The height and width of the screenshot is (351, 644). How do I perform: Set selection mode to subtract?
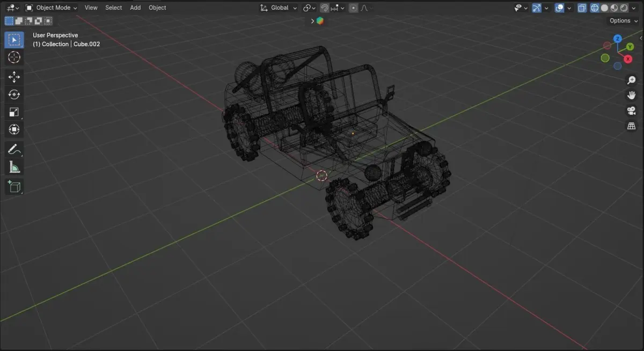(x=28, y=21)
